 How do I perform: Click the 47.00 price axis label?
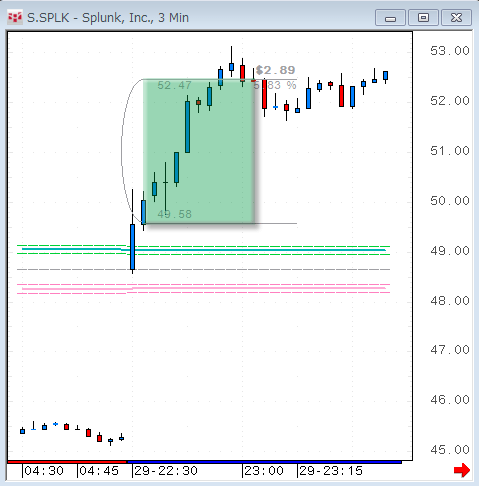(x=450, y=350)
